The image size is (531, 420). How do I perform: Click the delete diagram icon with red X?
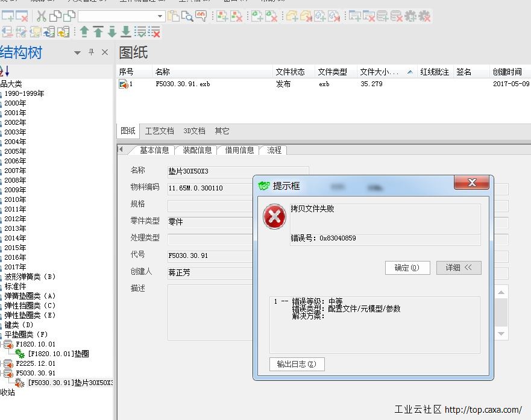click(x=236, y=16)
